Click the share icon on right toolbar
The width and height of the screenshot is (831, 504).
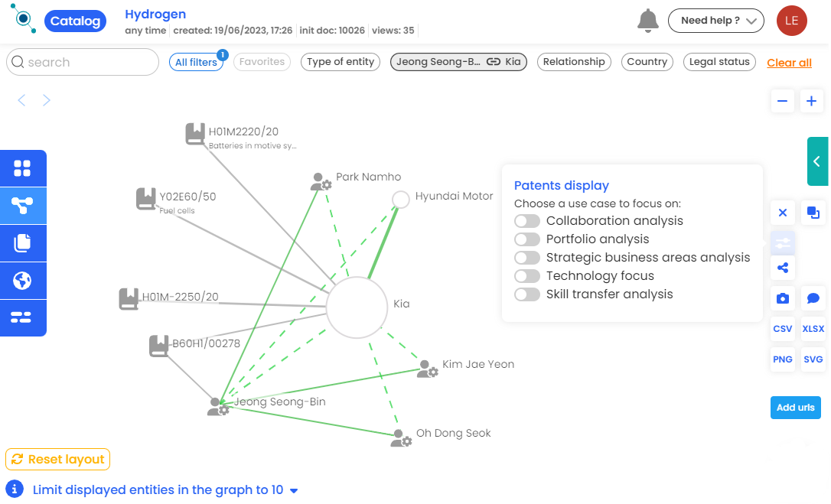[782, 268]
